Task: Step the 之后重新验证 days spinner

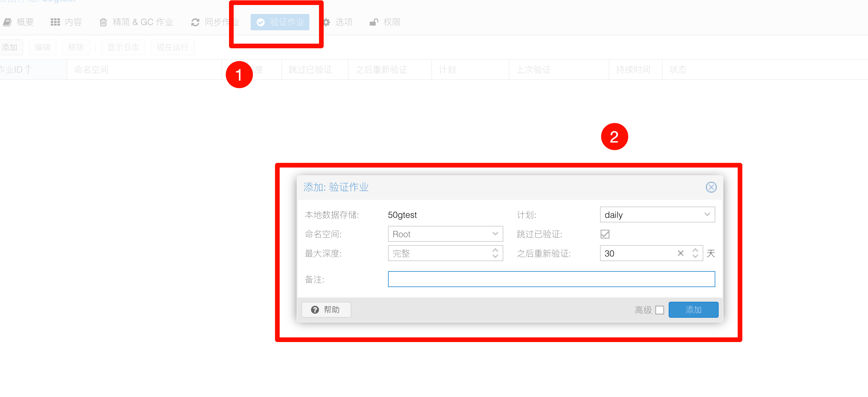Action: tap(695, 253)
